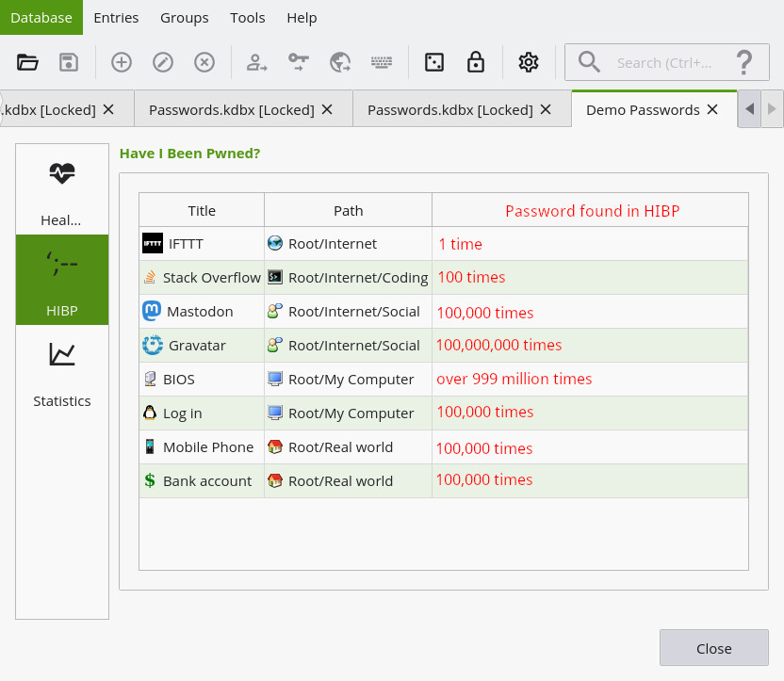
Task: Lock database with padlock icon
Action: (476, 62)
